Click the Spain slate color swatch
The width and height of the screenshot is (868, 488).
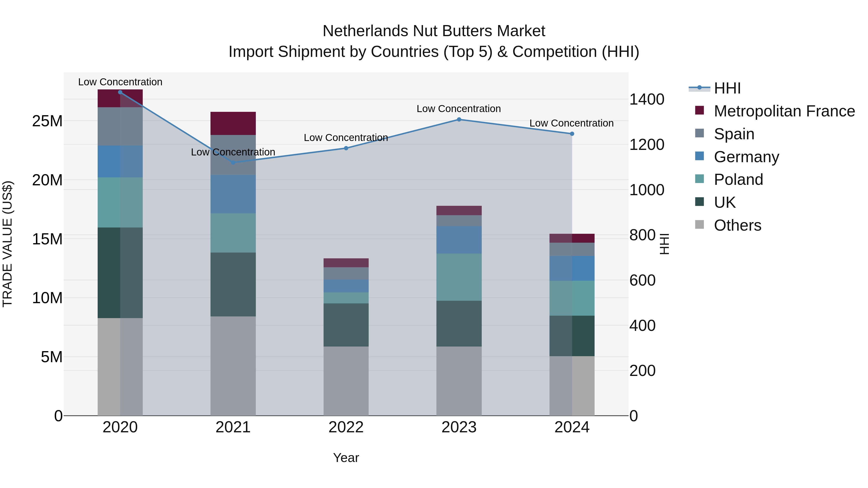pyautogui.click(x=699, y=133)
